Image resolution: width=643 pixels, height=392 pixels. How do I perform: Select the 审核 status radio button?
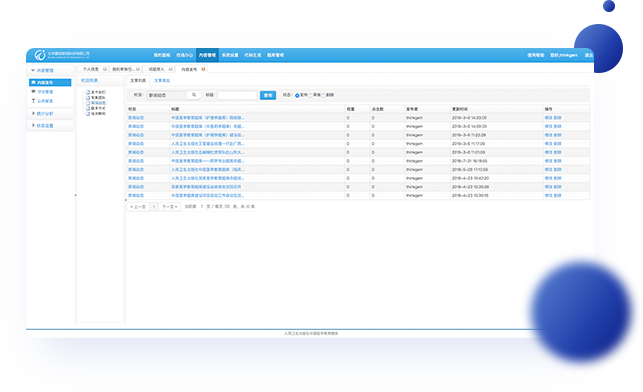[x=311, y=96]
